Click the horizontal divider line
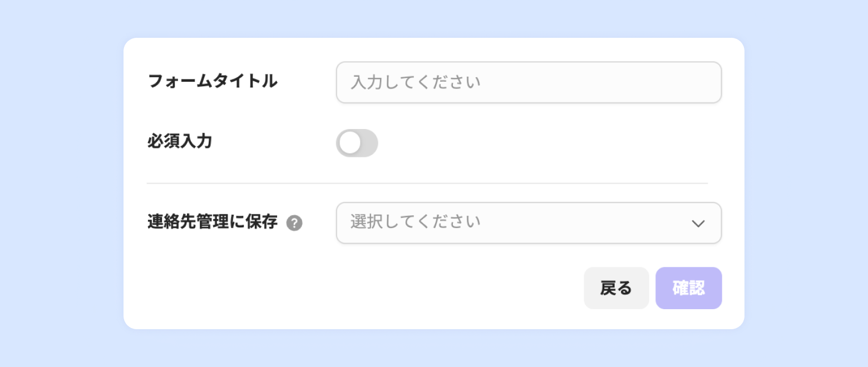The height and width of the screenshot is (367, 868). point(427,183)
